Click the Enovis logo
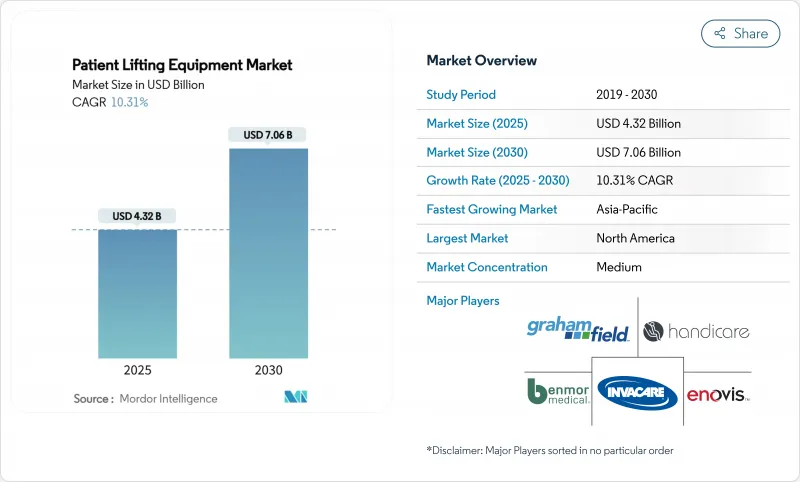 coord(718,393)
